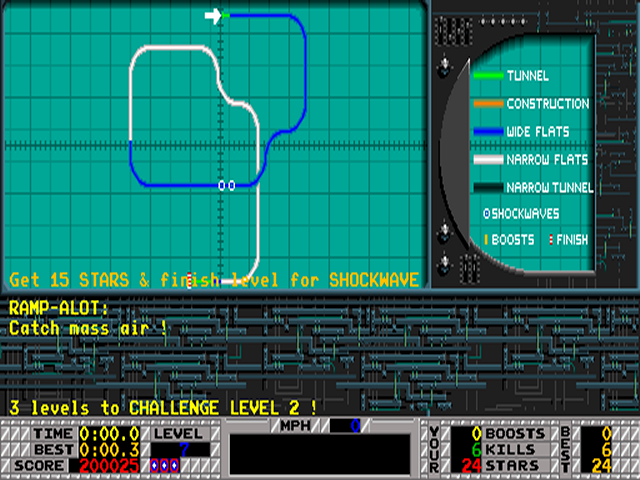Click the BOOSTS stat label in the HUD
This screenshot has width=640, height=480.
point(516,434)
